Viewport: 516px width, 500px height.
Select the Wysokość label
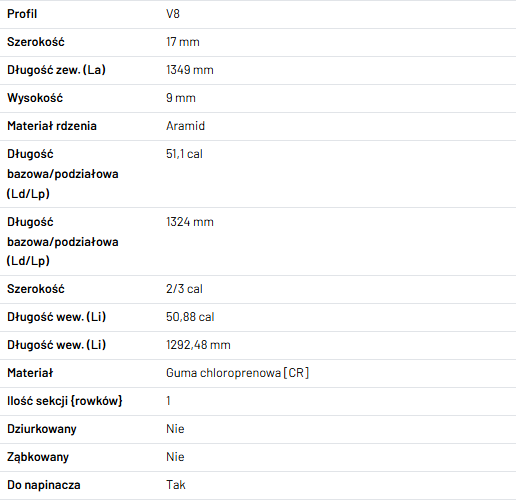[x=35, y=98]
